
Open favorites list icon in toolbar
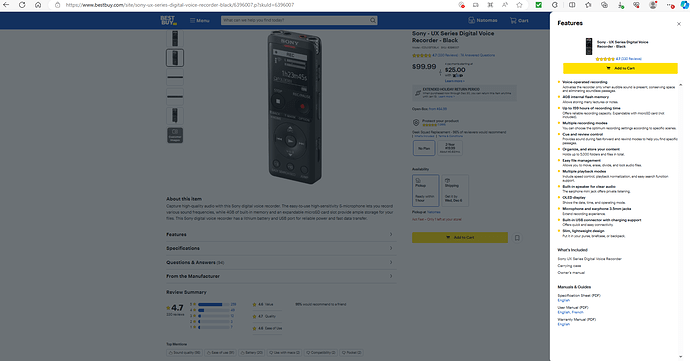point(588,5)
